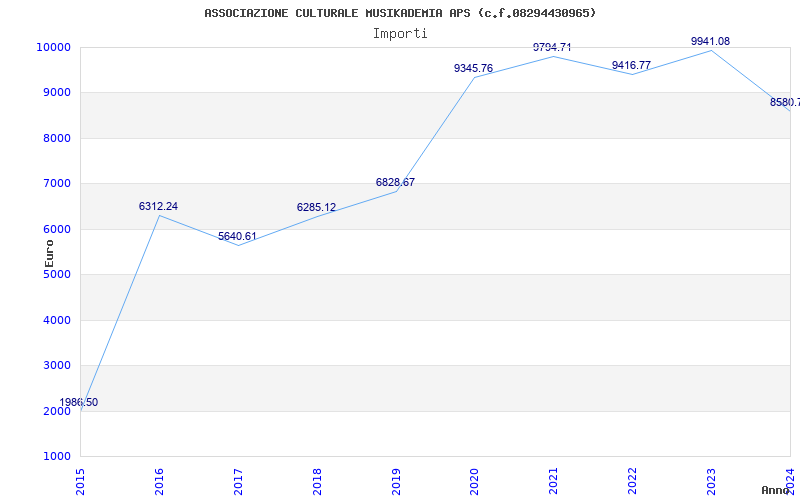Select the 9000 y-axis tick label
This screenshot has height=500, width=800.
point(56,93)
